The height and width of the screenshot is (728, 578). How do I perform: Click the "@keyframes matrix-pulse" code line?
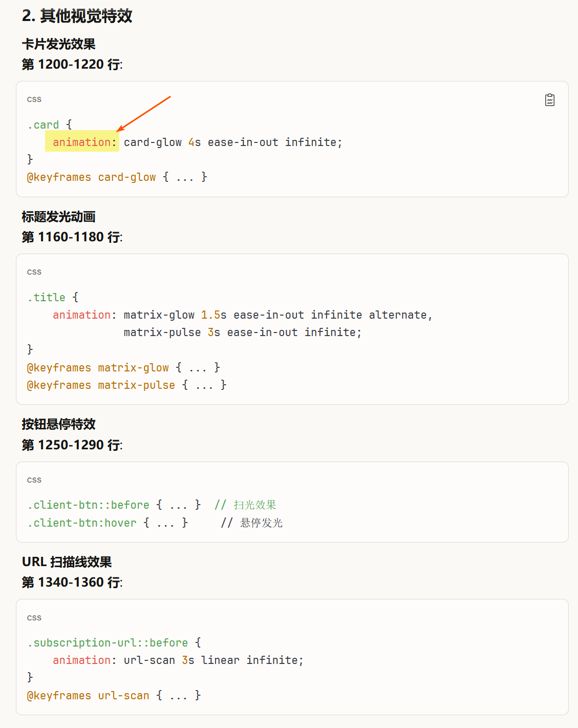pos(126,385)
